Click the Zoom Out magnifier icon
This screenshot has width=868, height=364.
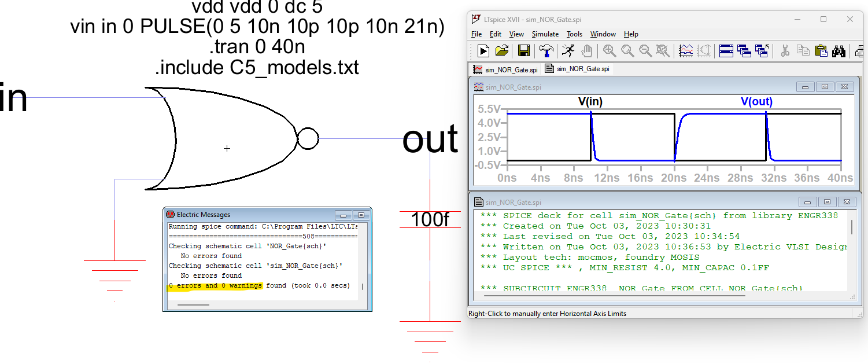tap(645, 51)
